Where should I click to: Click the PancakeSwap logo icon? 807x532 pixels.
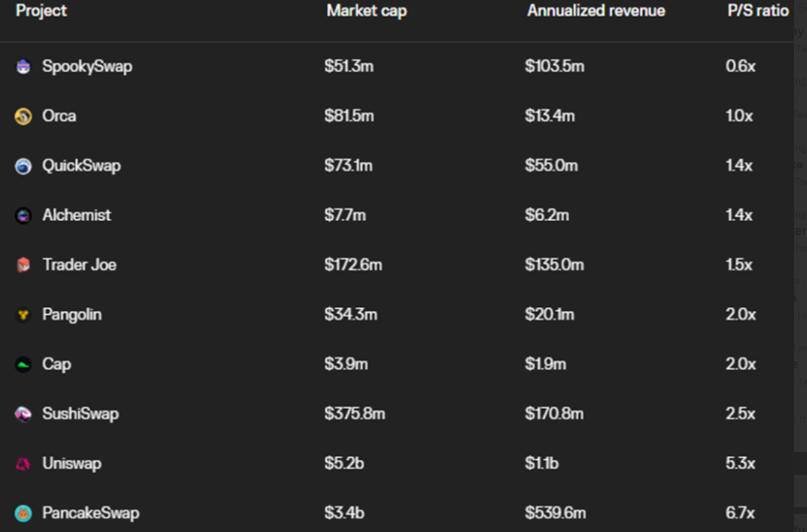point(23,513)
